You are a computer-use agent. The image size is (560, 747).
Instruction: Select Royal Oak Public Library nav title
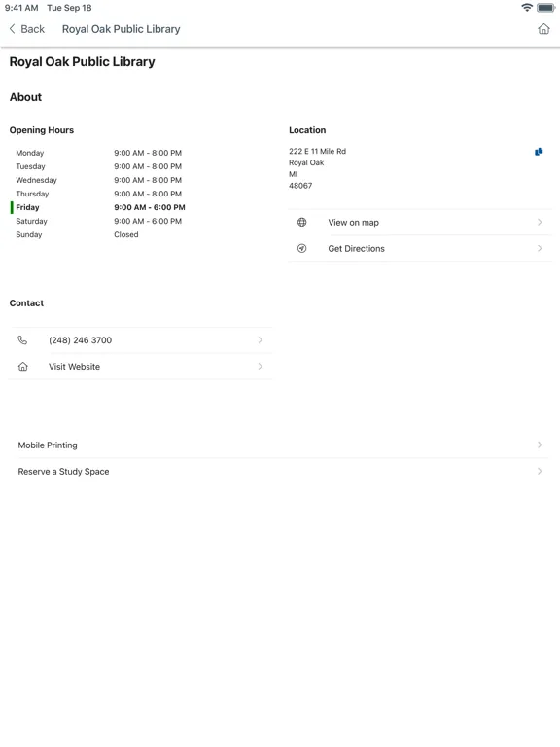tap(121, 29)
